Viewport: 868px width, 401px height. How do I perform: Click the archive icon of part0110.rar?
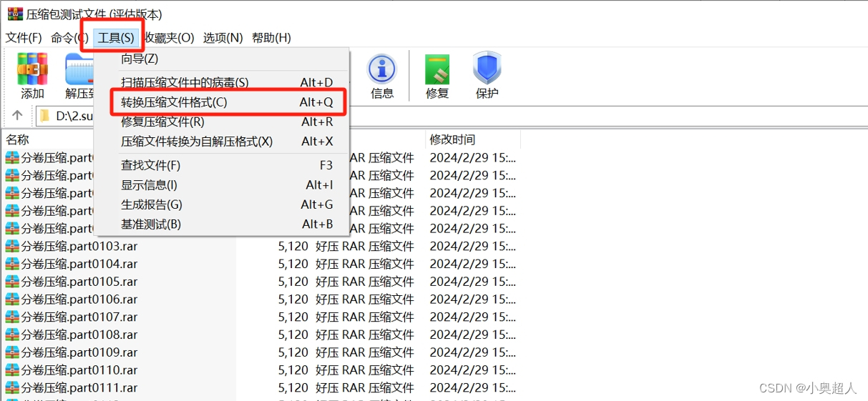(12, 370)
